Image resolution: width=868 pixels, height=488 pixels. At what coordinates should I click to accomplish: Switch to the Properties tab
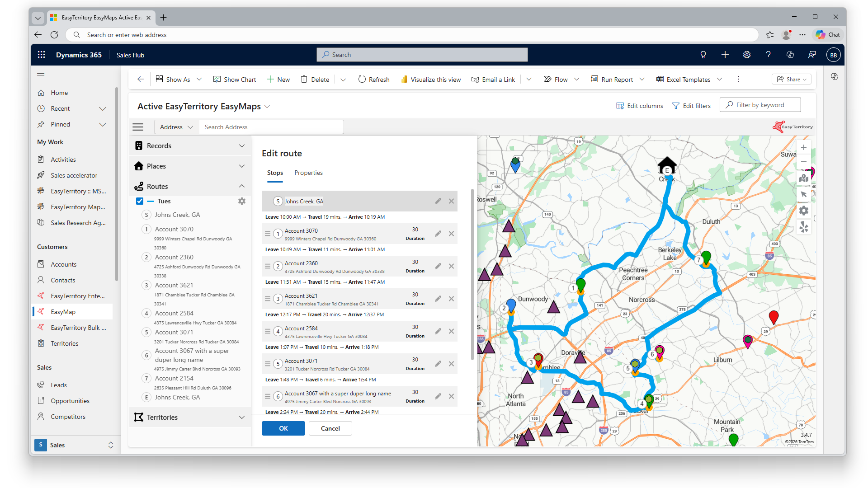point(308,173)
